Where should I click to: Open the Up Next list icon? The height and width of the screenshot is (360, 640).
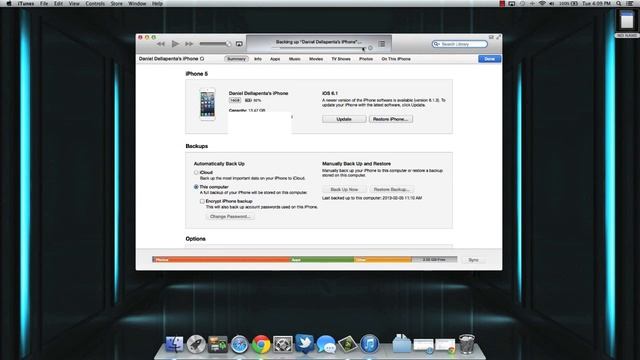(x=382, y=44)
